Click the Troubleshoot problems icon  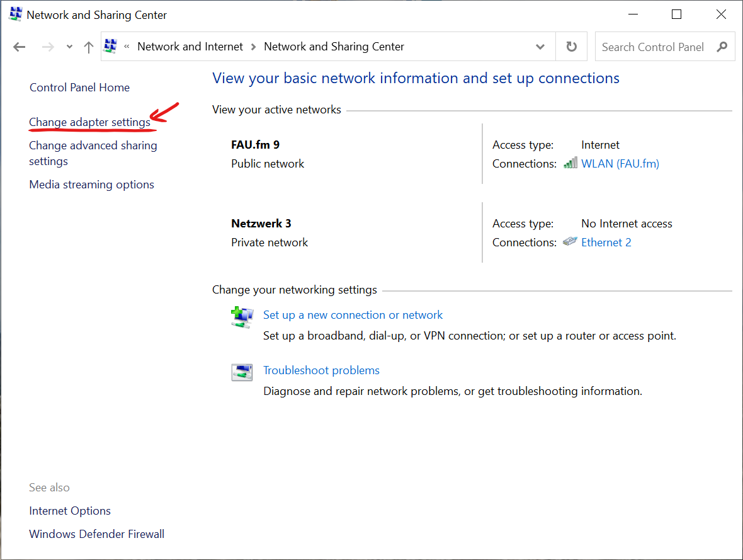coord(241,372)
